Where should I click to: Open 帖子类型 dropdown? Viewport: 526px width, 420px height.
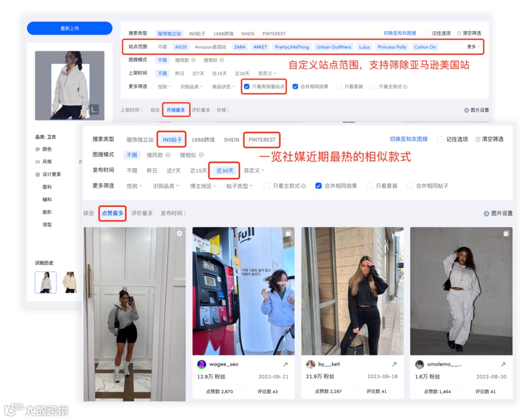coord(240,186)
